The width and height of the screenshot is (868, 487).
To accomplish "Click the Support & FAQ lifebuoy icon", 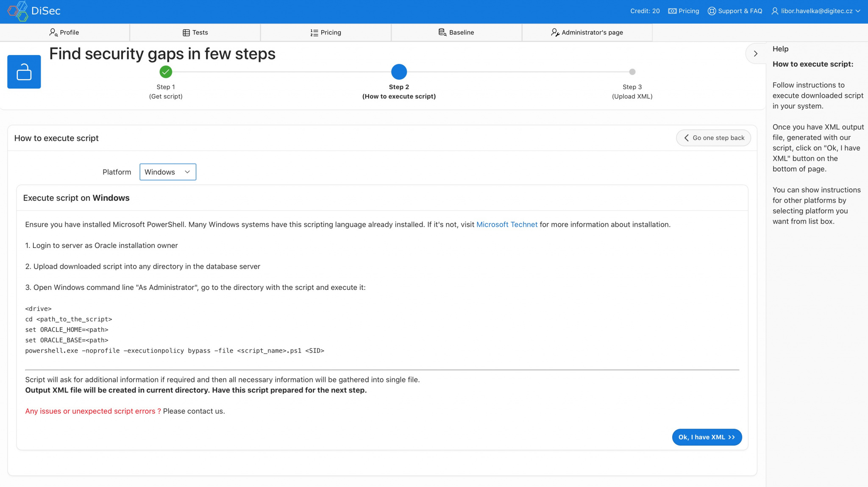I will (712, 11).
